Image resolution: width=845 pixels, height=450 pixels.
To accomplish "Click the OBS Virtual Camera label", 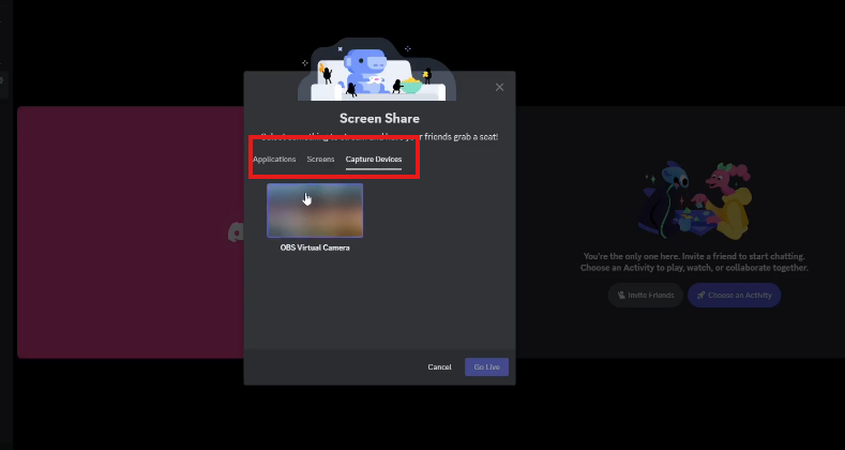I will [315, 248].
